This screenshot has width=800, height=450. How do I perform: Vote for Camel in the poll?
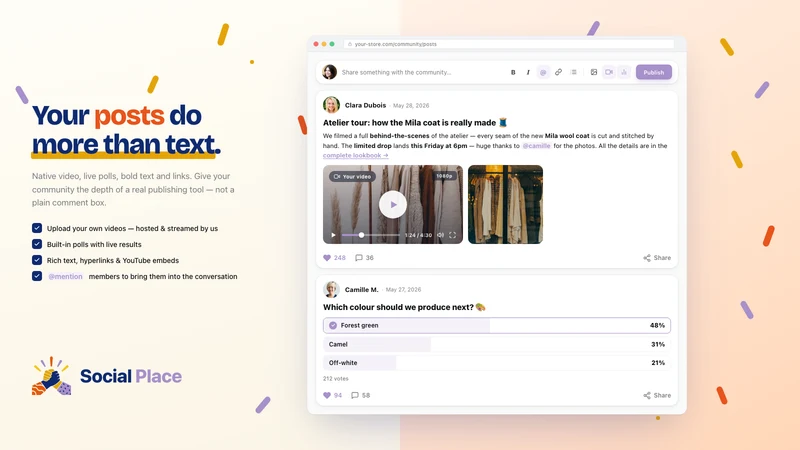[497, 344]
